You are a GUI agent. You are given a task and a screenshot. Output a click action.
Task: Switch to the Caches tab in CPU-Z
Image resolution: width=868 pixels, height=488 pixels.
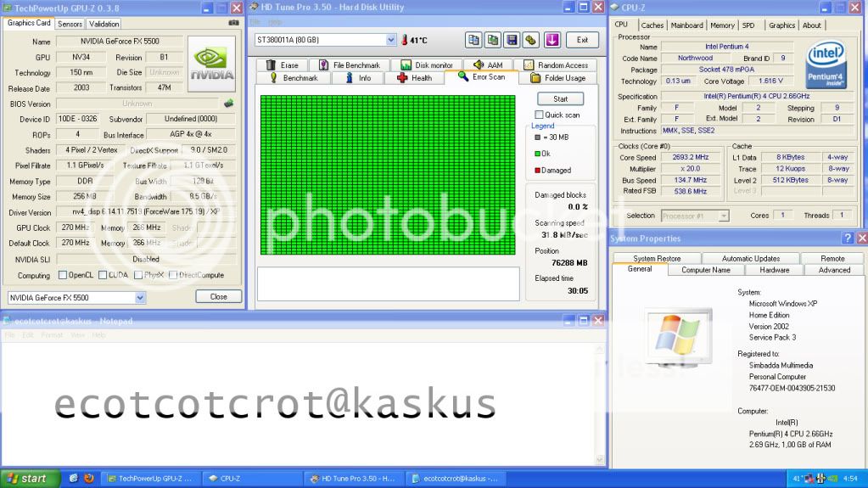tap(652, 25)
